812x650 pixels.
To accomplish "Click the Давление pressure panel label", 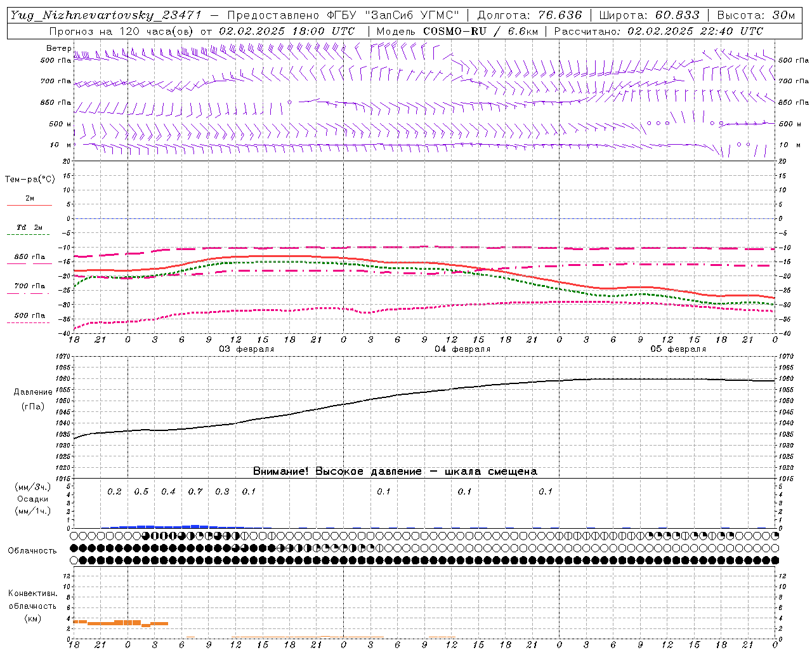I will (x=33, y=392).
